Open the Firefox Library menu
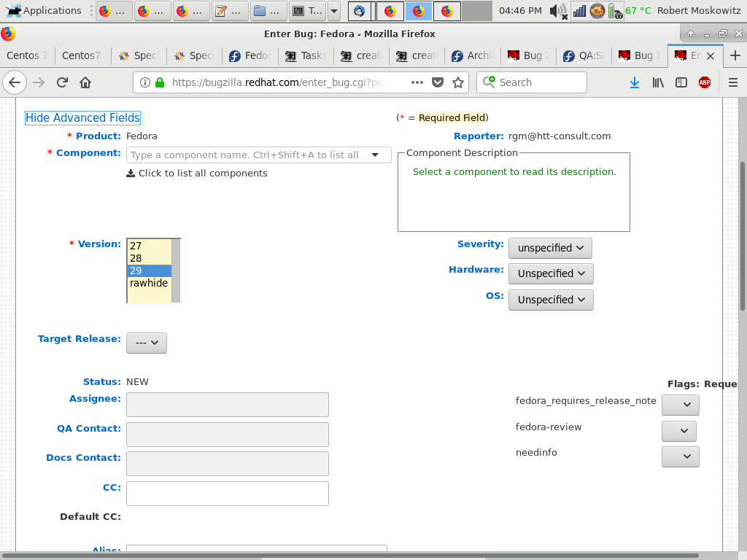747x560 pixels. pos(658,82)
